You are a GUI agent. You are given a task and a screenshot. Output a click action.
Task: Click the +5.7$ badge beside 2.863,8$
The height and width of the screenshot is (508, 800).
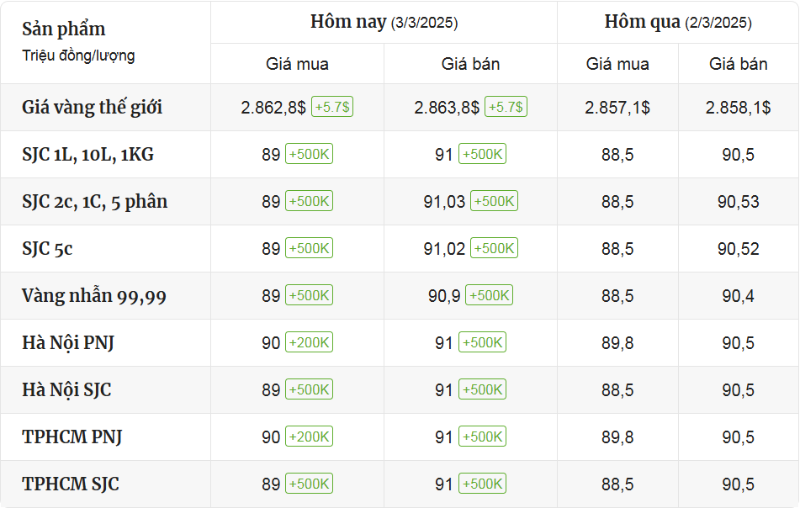click(506, 107)
